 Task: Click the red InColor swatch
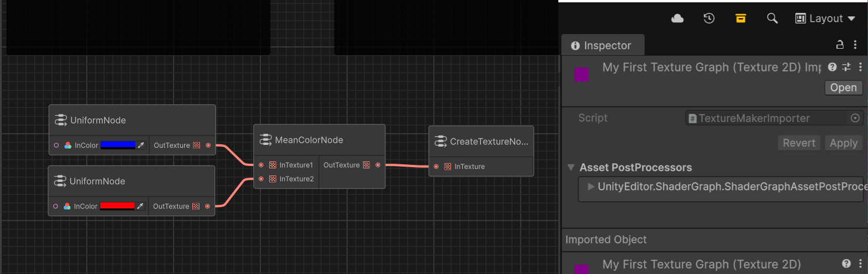click(117, 206)
